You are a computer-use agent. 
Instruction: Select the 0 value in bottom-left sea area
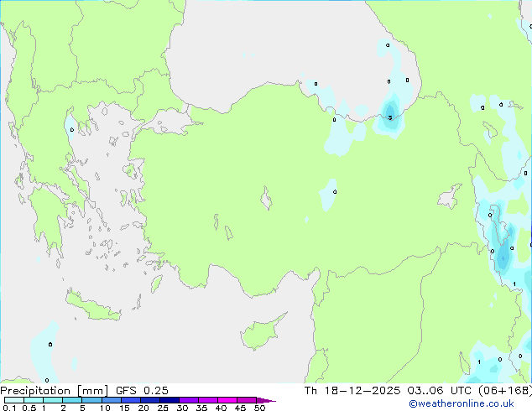click(50, 344)
